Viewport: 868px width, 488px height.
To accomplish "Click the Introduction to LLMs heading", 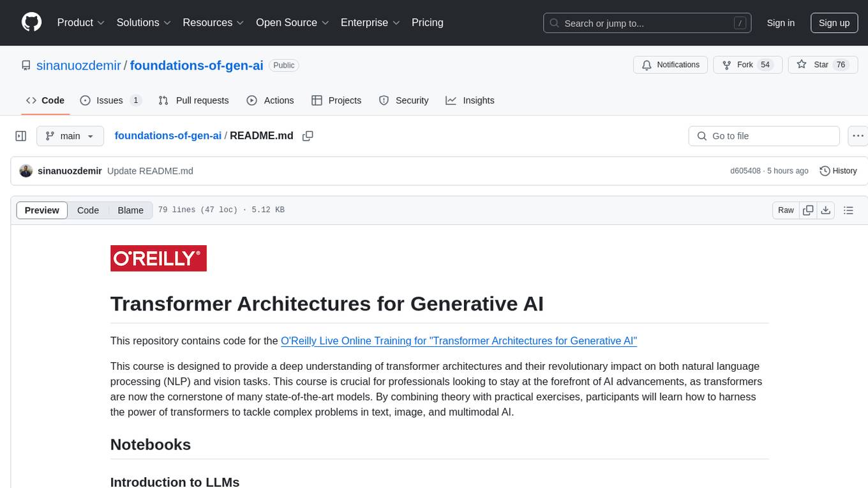I will coord(175,482).
